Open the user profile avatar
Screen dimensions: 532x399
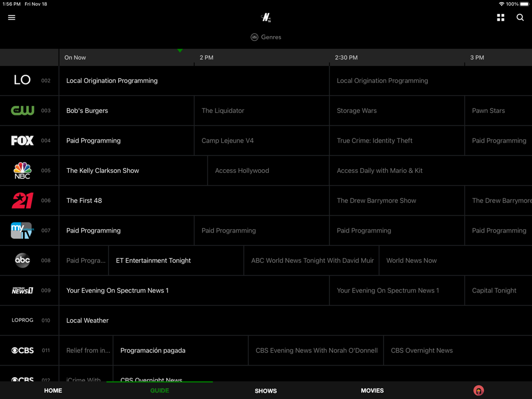click(x=478, y=390)
